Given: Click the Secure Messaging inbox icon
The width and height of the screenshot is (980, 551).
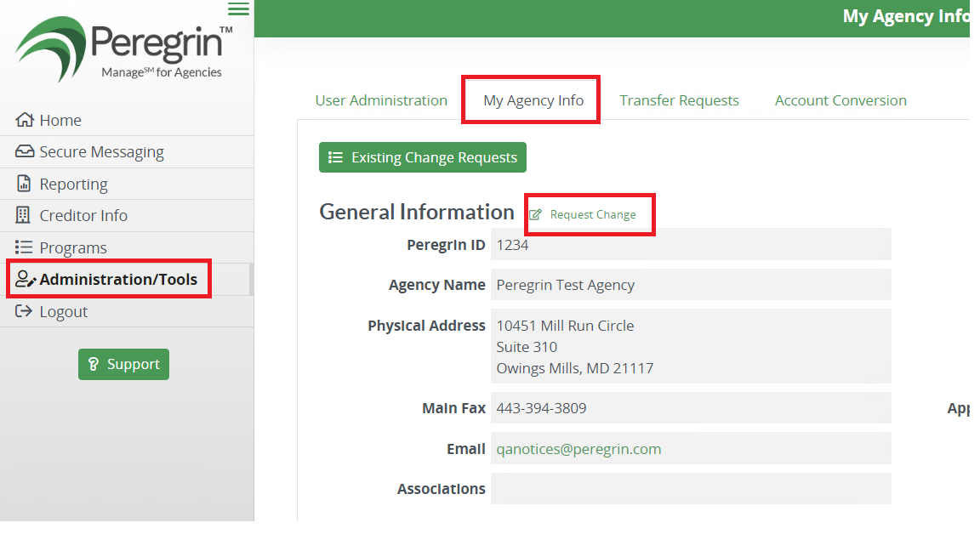Looking at the screenshot, I should 25,151.
